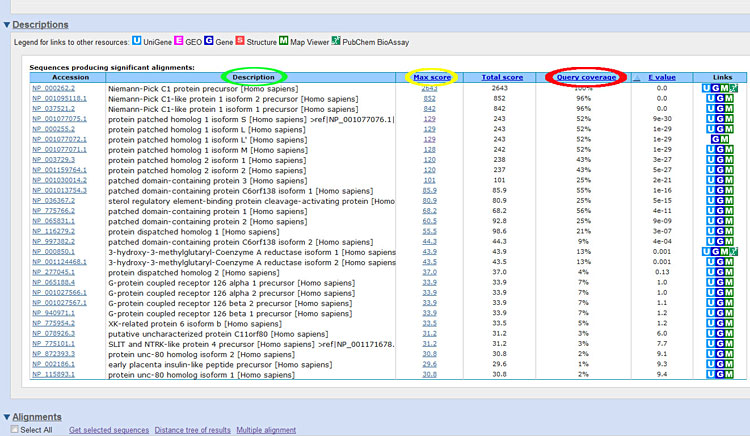This screenshot has height=436, width=750.
Task: Open Map Viewer icon for NP_115893.1 row
Action: [729, 374]
